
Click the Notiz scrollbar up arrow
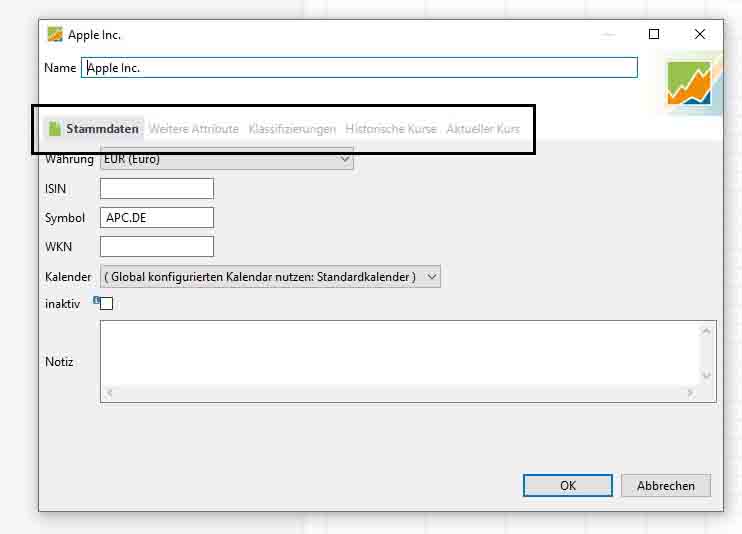click(x=706, y=331)
